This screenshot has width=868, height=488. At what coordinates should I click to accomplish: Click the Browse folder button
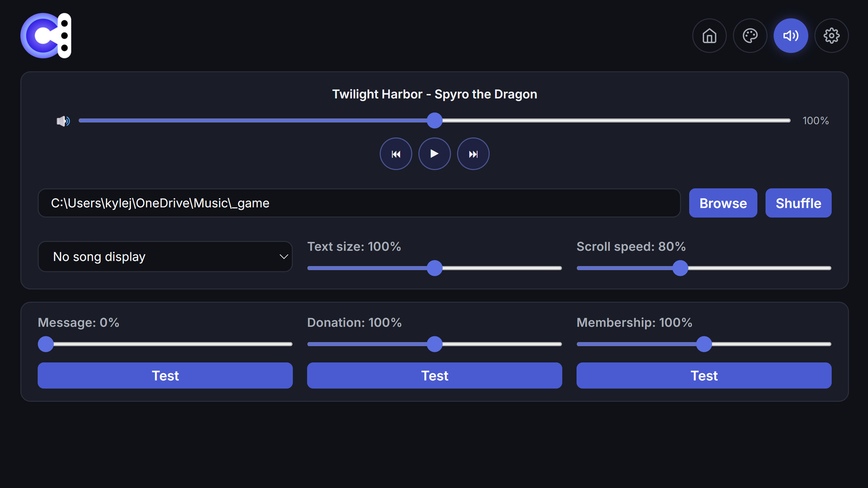pos(722,203)
